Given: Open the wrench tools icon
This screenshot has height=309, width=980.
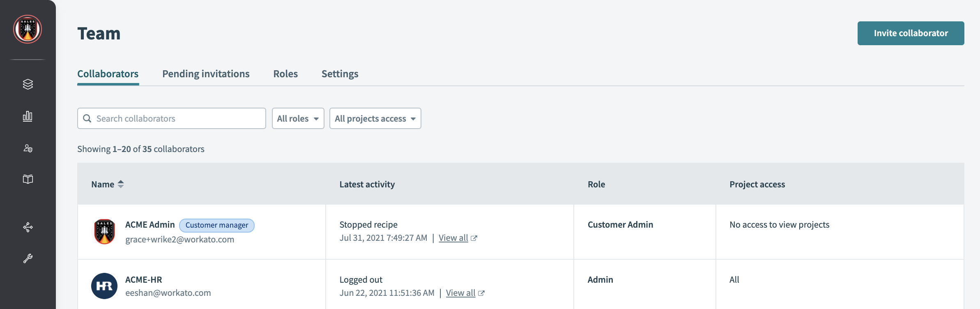Looking at the screenshot, I should pos(28,258).
